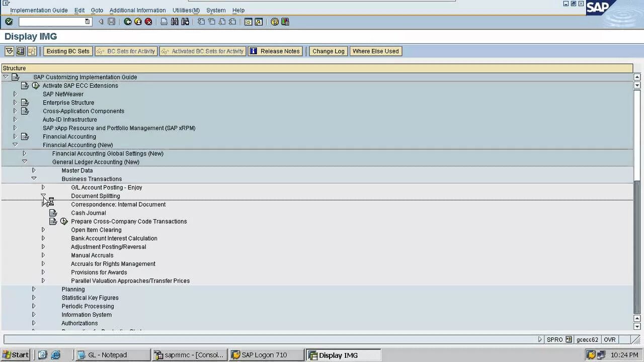The image size is (644, 362).
Task: Expand the Enterprise Structure node
Action: (x=15, y=103)
